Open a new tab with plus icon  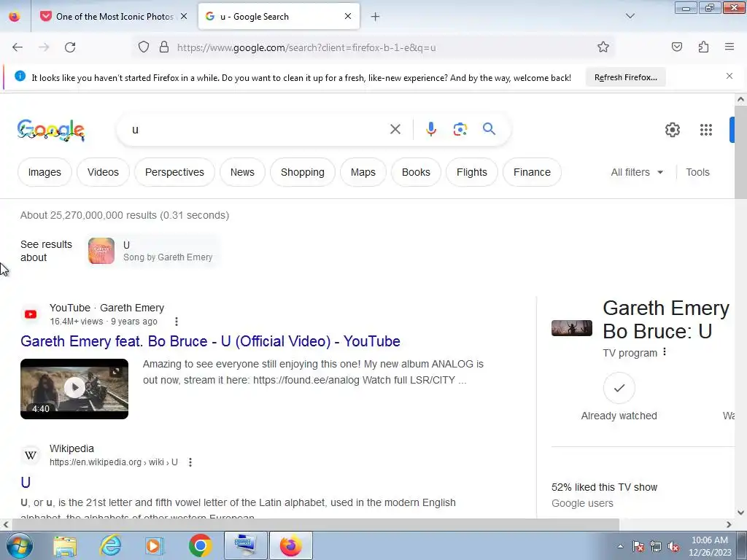point(375,17)
